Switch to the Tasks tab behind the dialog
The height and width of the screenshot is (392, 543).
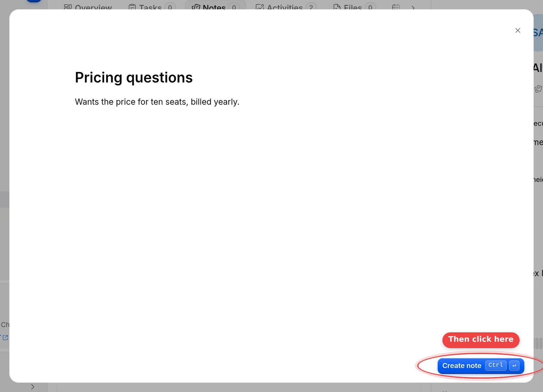152,6
